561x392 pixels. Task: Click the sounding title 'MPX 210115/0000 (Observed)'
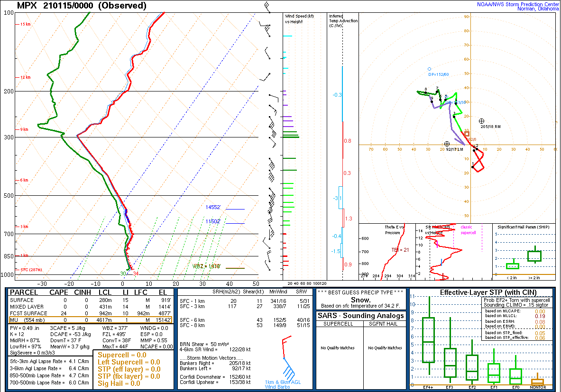point(82,6)
